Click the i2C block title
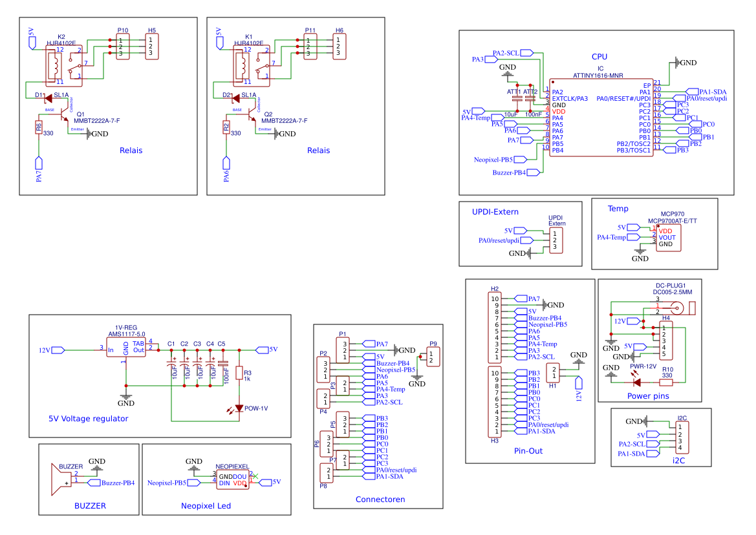The height and width of the screenshot is (535, 756). click(678, 460)
